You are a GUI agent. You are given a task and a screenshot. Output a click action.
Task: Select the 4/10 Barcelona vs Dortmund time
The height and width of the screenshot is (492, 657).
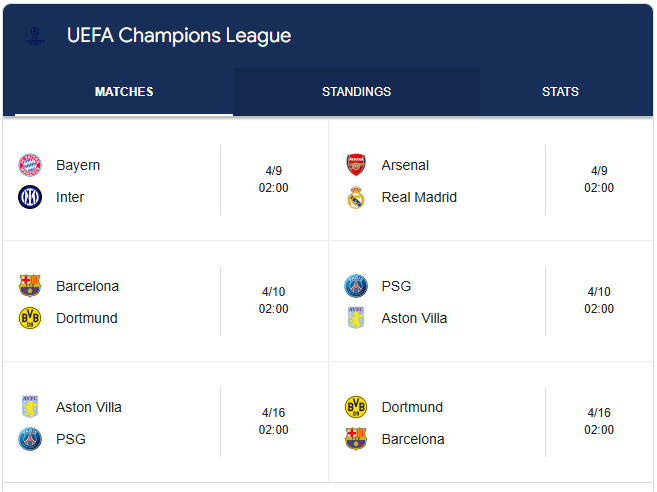[x=273, y=301]
